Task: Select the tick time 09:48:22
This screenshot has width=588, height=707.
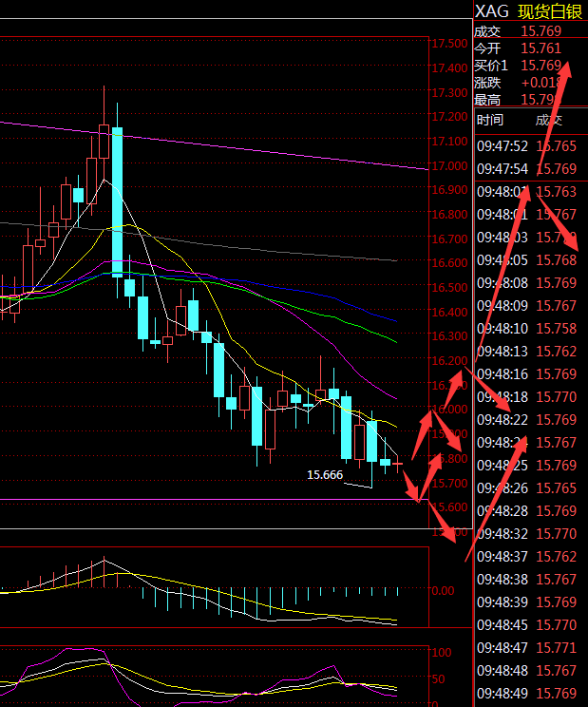Action: tap(503, 420)
